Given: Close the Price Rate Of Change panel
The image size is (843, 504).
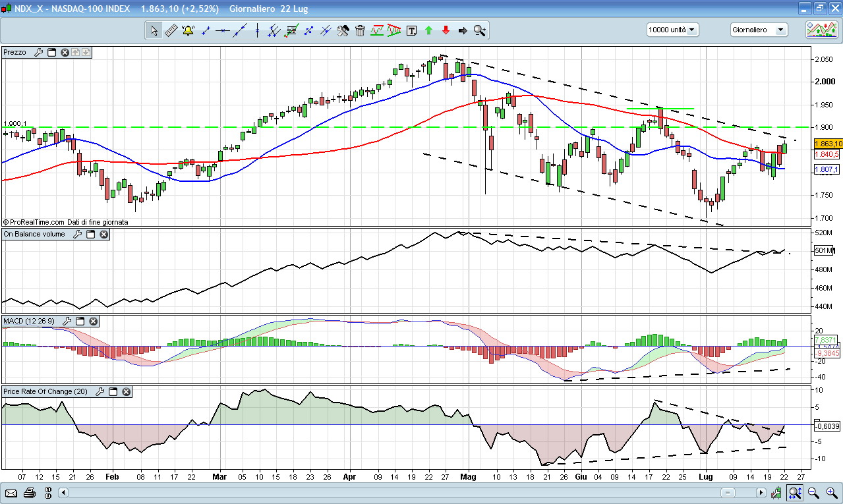Looking at the screenshot, I should [x=126, y=391].
